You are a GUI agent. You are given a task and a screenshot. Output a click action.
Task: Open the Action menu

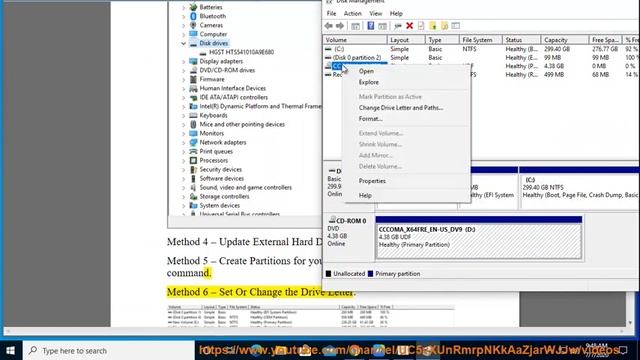pos(353,13)
